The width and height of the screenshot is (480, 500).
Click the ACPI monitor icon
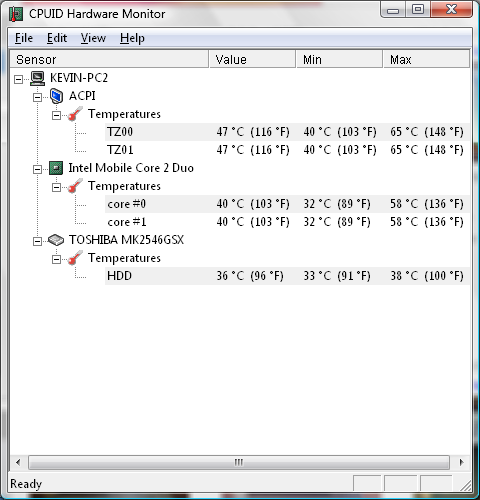[56, 96]
